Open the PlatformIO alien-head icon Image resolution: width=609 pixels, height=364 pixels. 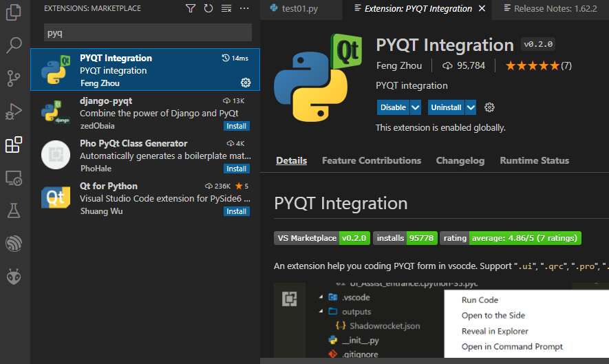14,277
